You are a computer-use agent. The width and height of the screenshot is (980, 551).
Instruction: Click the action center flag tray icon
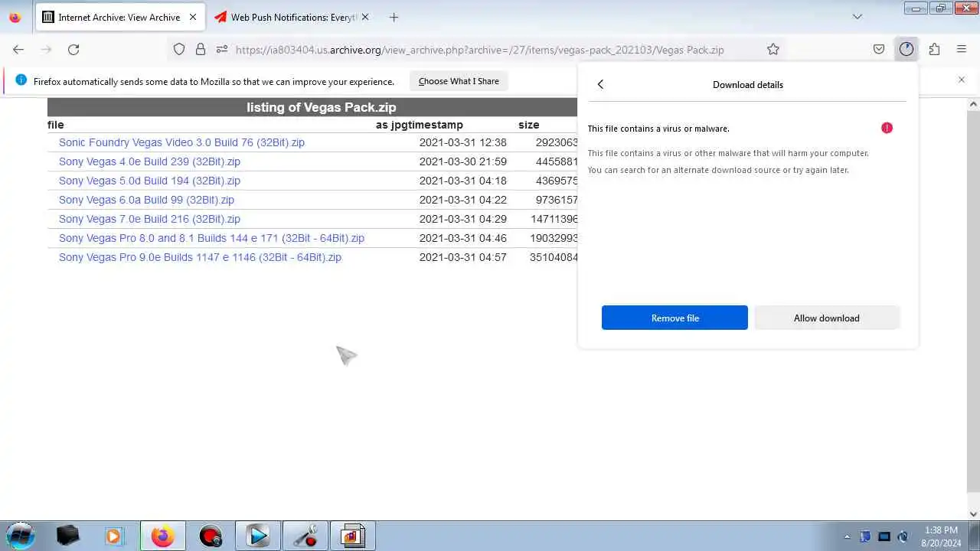865,536
